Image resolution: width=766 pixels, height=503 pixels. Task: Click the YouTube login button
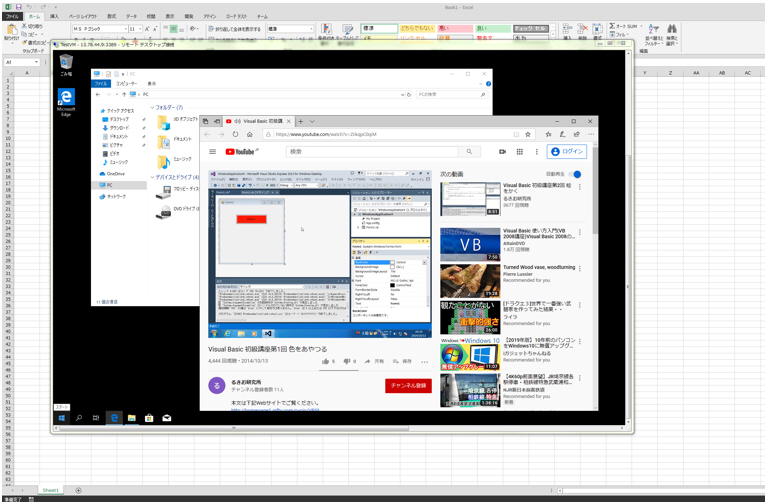coord(567,152)
